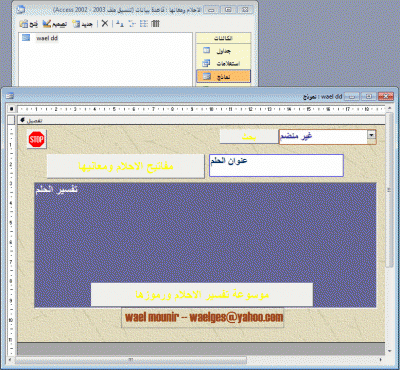400x370 pixels.
Task: Click the Detail section selector on vertical ruler
Action: pyautogui.click(x=11, y=120)
